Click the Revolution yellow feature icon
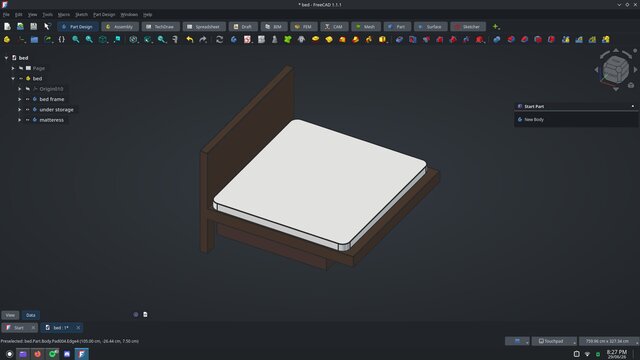Image resolution: width=640 pixels, height=360 pixels. (329, 40)
